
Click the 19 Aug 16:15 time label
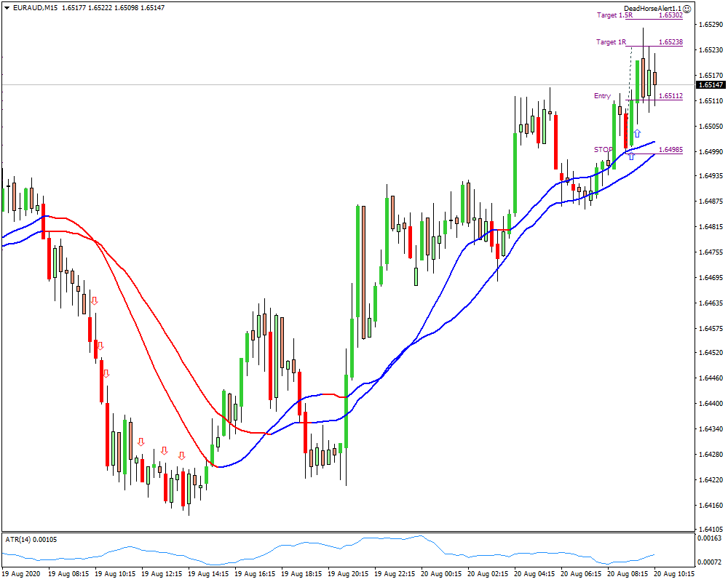point(255,574)
